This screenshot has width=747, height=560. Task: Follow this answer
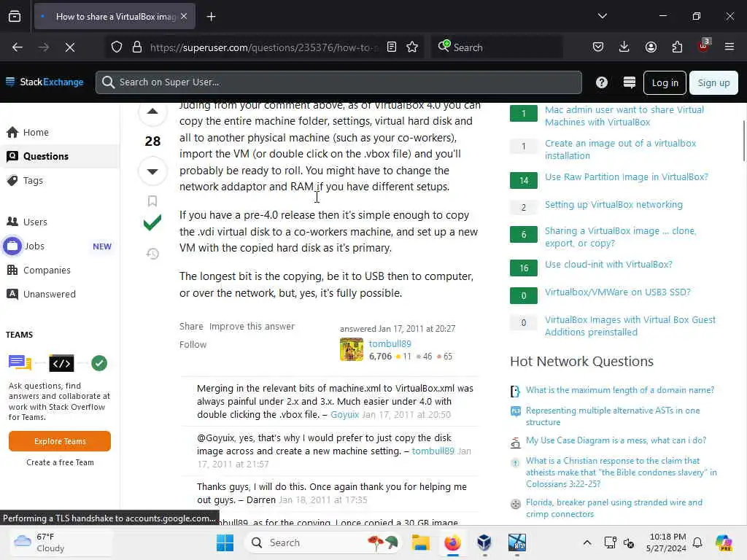[193, 345]
